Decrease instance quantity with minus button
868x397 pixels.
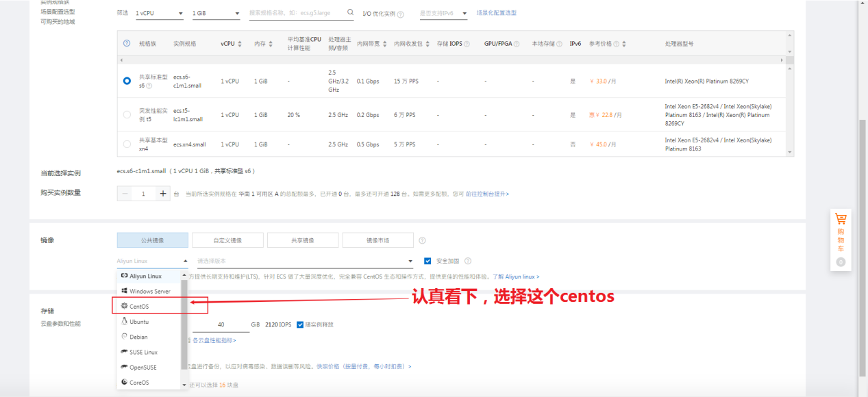tap(125, 194)
